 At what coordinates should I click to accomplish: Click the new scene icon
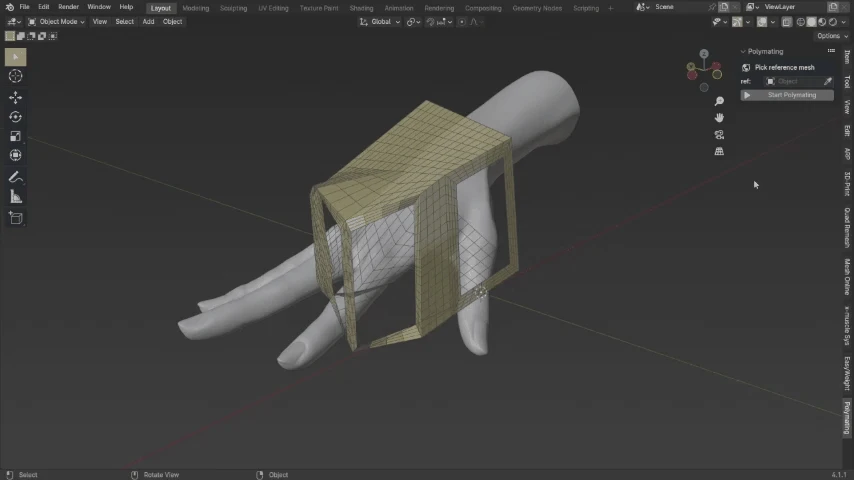[723, 7]
